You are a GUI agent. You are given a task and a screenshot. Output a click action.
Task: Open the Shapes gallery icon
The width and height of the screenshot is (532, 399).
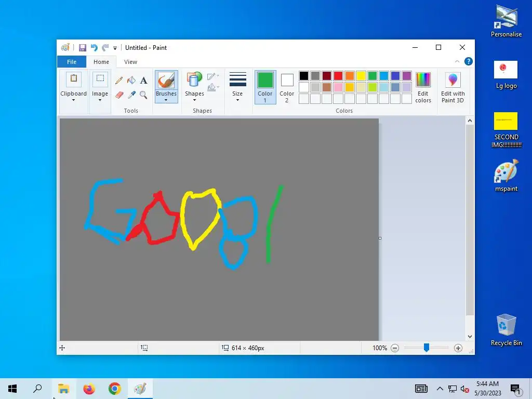(x=194, y=80)
